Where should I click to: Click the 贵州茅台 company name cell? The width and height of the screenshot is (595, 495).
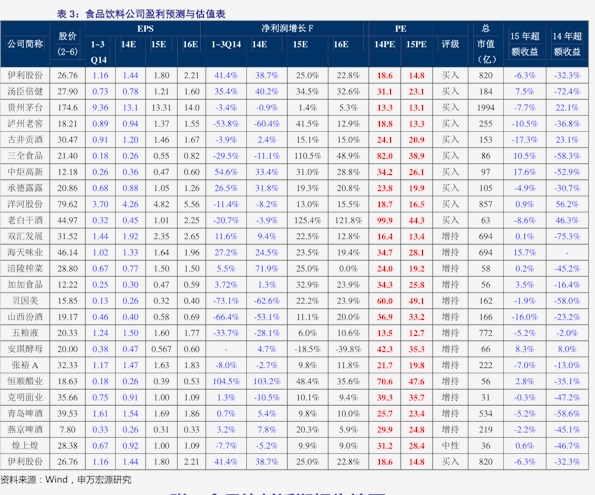pos(25,107)
